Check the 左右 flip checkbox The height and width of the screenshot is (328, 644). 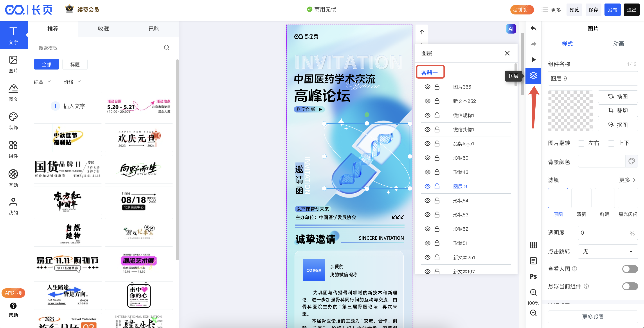pyautogui.click(x=581, y=143)
